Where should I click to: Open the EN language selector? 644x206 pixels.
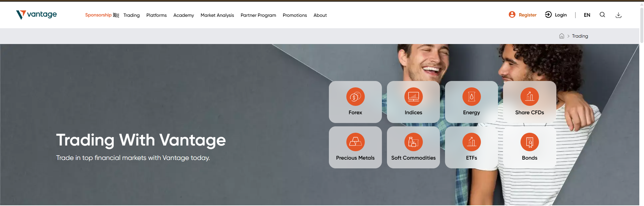coord(587,15)
